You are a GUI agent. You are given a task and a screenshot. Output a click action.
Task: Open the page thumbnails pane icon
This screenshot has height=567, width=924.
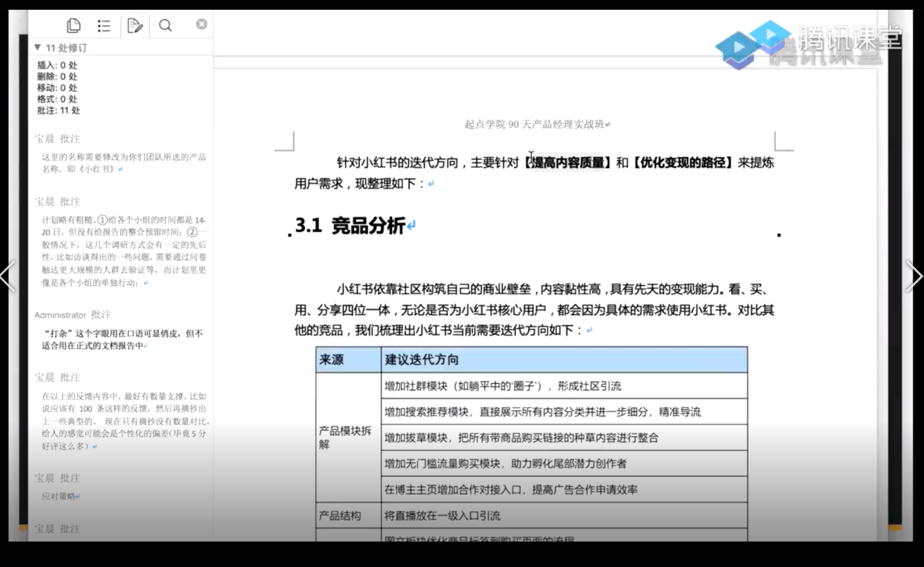74,26
